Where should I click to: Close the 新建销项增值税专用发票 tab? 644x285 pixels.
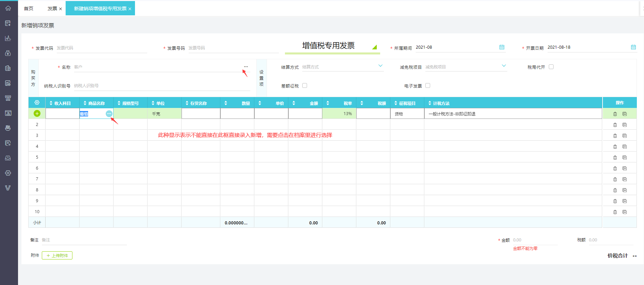click(130, 9)
